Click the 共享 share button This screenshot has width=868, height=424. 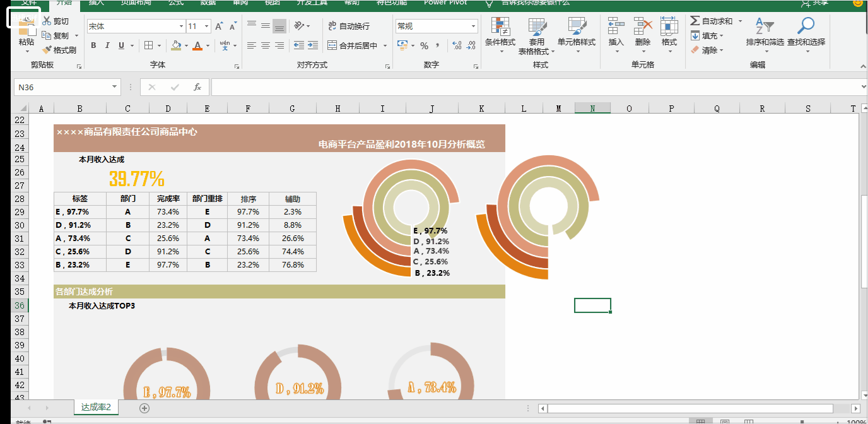coord(814,3)
